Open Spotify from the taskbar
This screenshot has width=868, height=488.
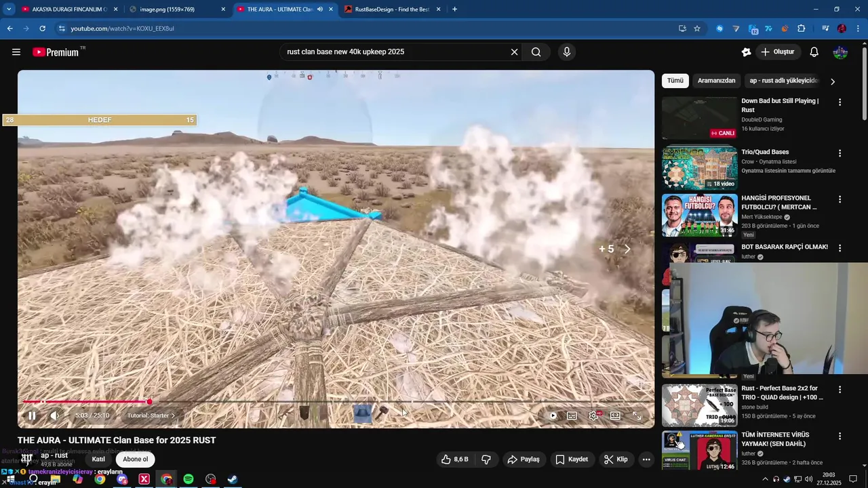tap(189, 479)
